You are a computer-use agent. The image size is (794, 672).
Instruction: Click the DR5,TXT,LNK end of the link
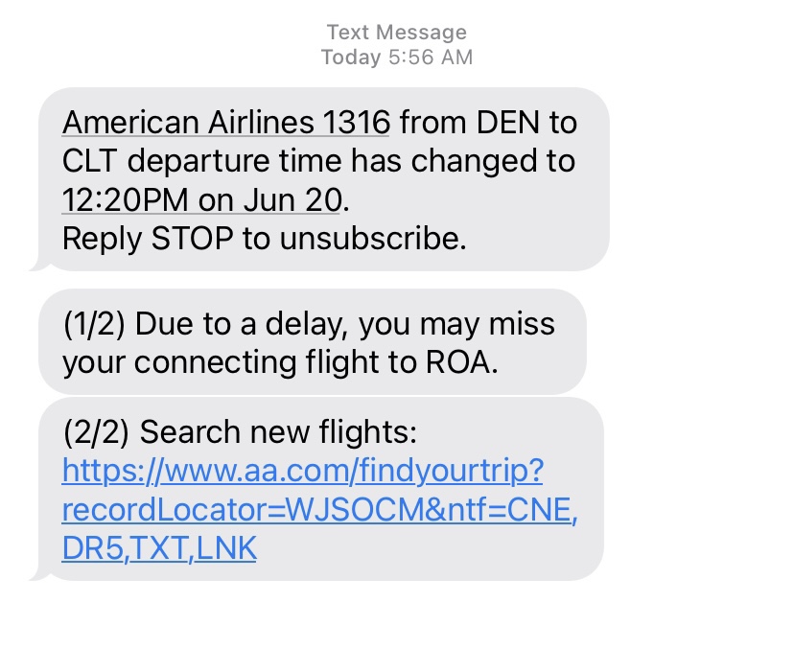tap(159, 547)
